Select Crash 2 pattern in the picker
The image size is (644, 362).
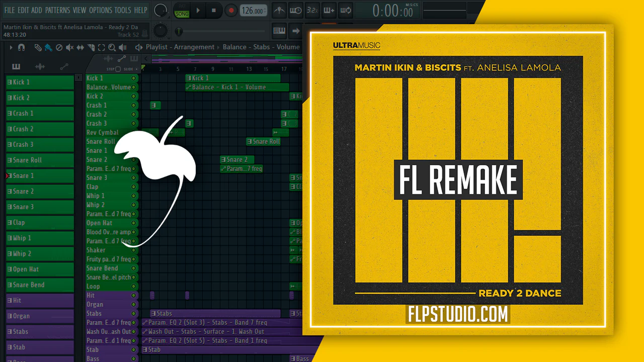(40, 129)
